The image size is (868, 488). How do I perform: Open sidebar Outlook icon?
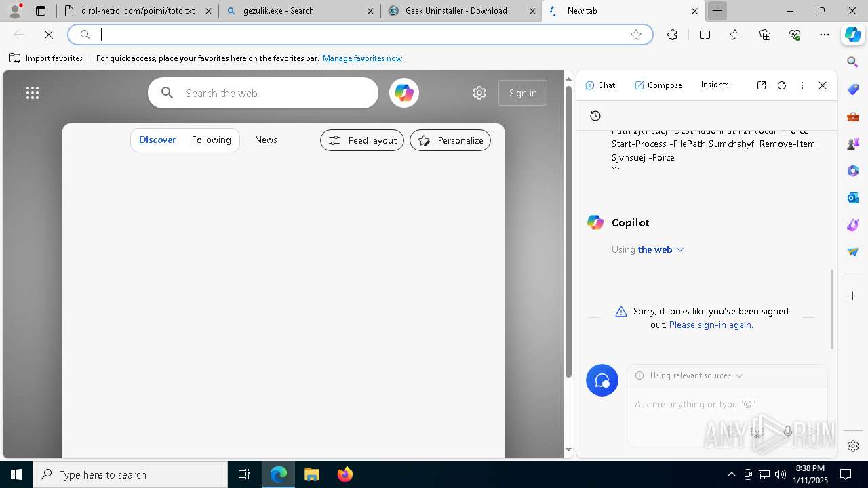pos(853,198)
